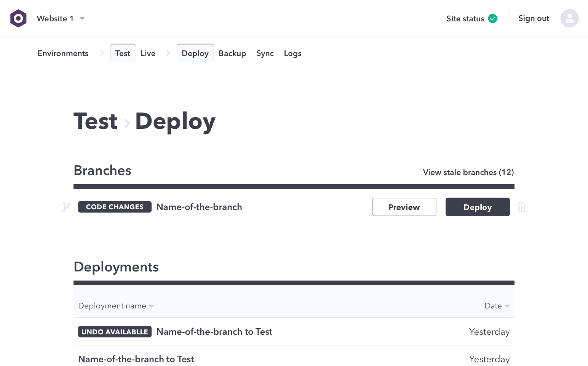
Task: Click the chevron between Live and Deploy
Action: click(x=169, y=53)
